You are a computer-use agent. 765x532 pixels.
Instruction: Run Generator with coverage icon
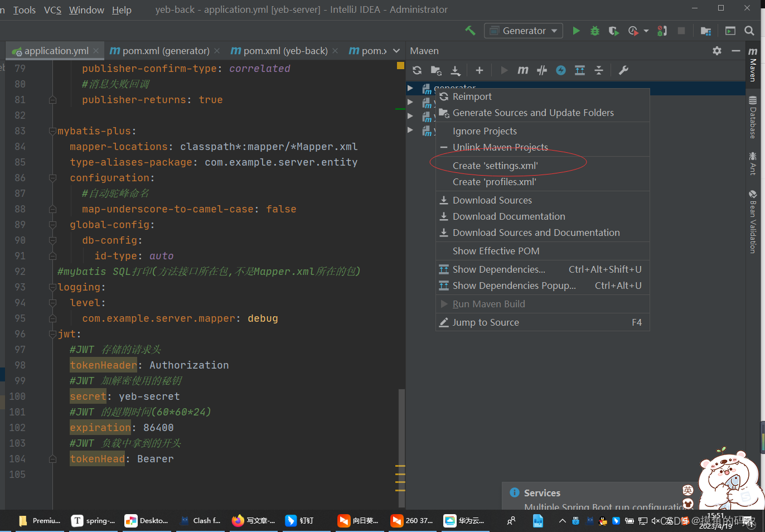tap(614, 31)
